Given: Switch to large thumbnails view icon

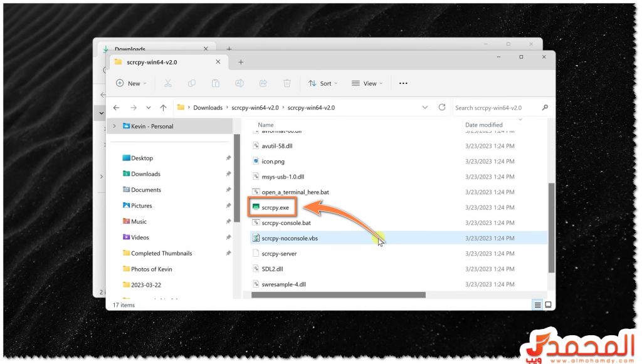Looking at the screenshot, I should coord(549,305).
